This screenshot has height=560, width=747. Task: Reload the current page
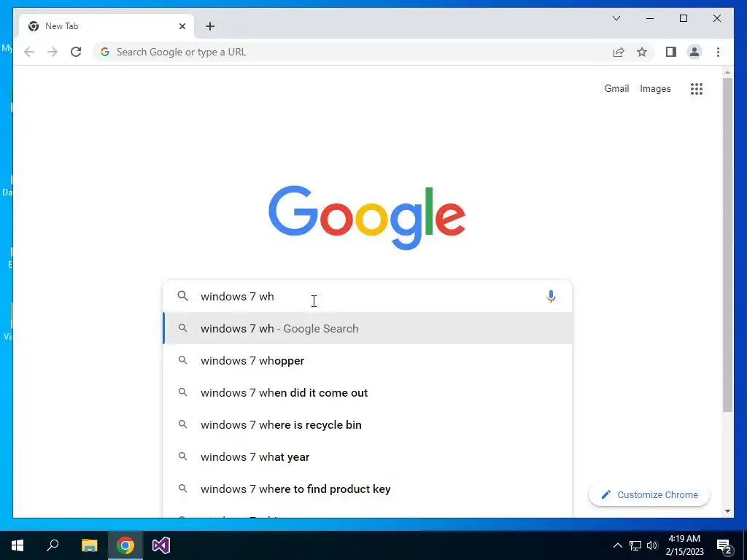point(76,52)
